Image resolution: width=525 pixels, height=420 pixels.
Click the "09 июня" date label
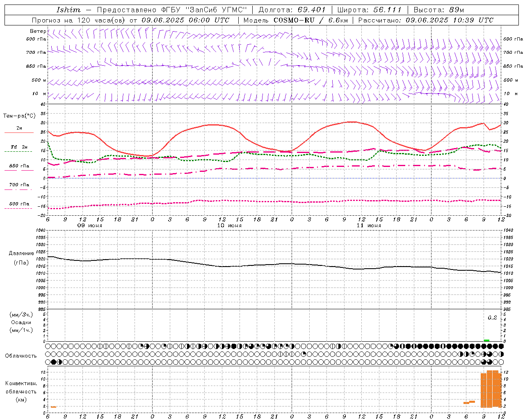coord(90,226)
